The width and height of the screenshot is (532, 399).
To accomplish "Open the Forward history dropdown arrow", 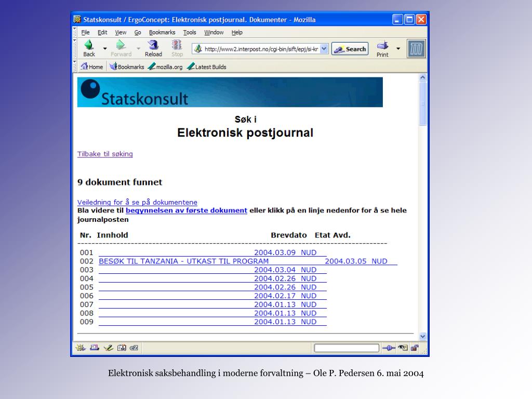I will (138, 48).
